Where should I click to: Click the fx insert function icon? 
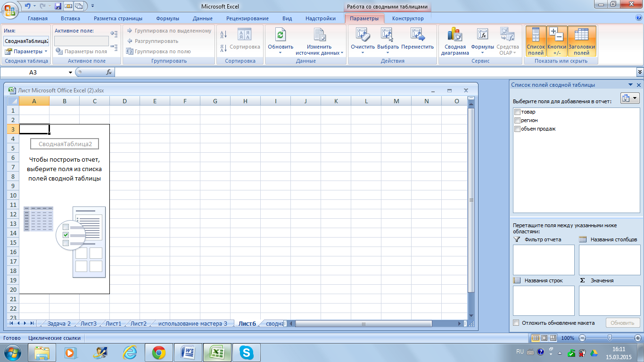pos(109,72)
